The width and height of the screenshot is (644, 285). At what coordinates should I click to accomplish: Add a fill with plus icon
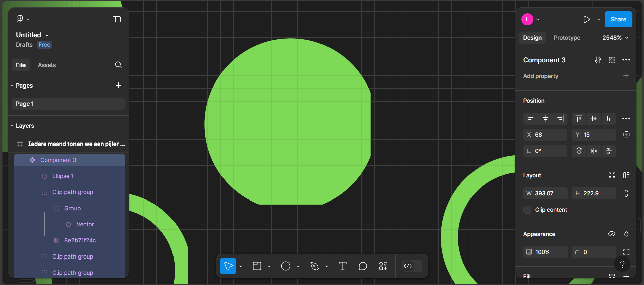(x=626, y=276)
